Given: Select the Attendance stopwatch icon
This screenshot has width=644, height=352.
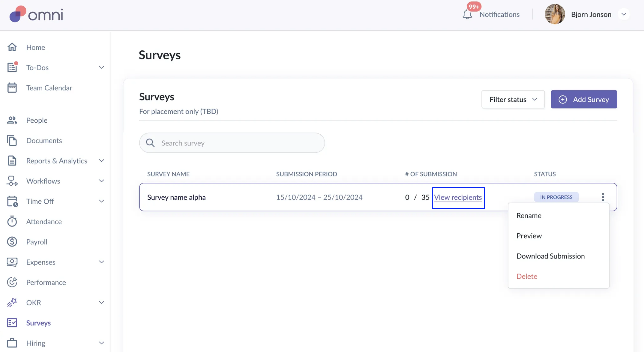Looking at the screenshot, I should tap(12, 222).
